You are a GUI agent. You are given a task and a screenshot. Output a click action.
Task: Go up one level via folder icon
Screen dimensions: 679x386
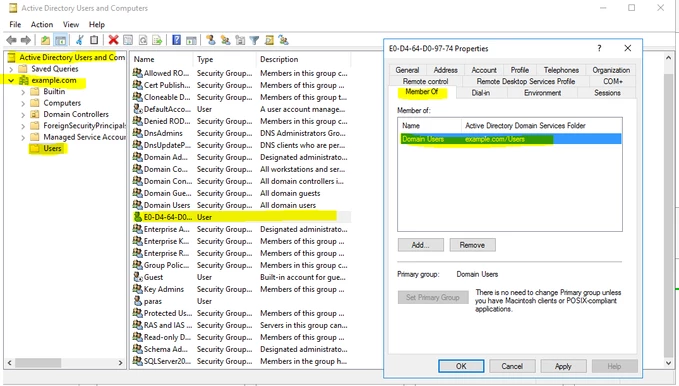click(45, 40)
